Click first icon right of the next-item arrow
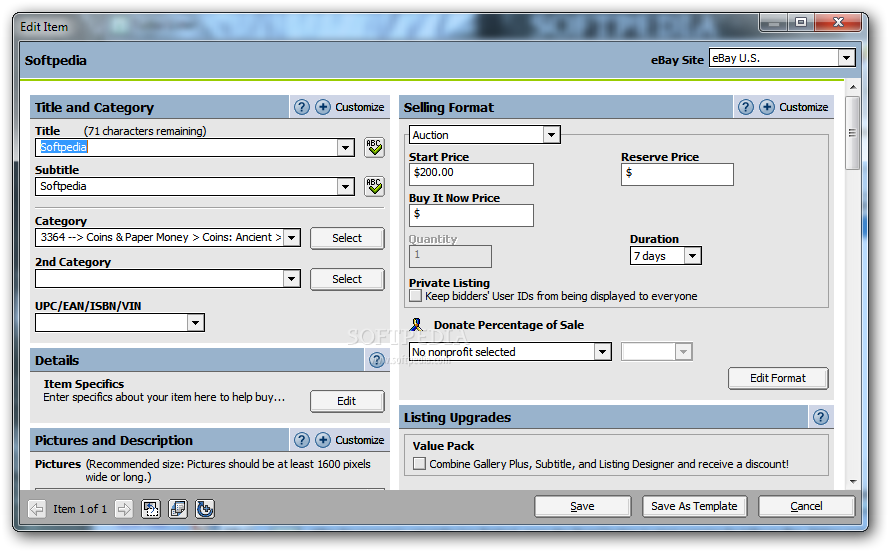 click(x=151, y=509)
